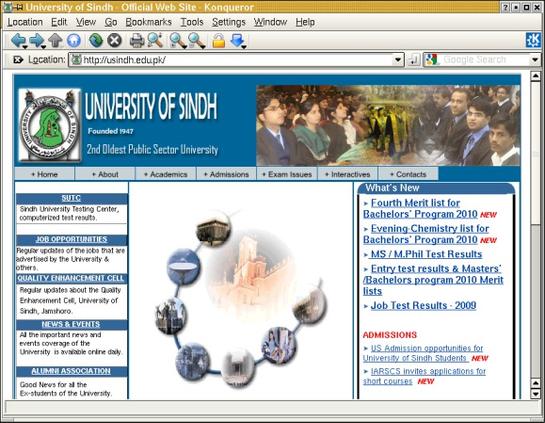Screen dimensions: 545x423
Task: Open the dropdown arrow on the download icon
Action: (244, 47)
